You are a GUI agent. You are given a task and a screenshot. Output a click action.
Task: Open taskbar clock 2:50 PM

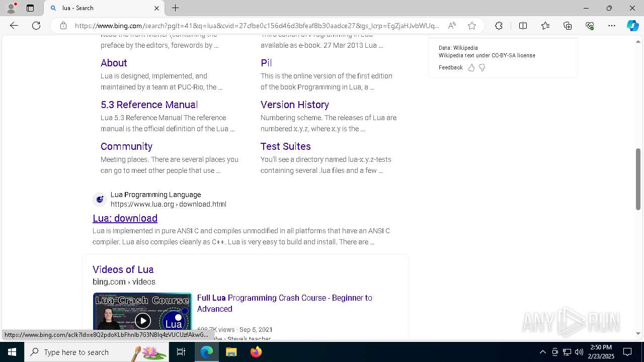pos(601,352)
